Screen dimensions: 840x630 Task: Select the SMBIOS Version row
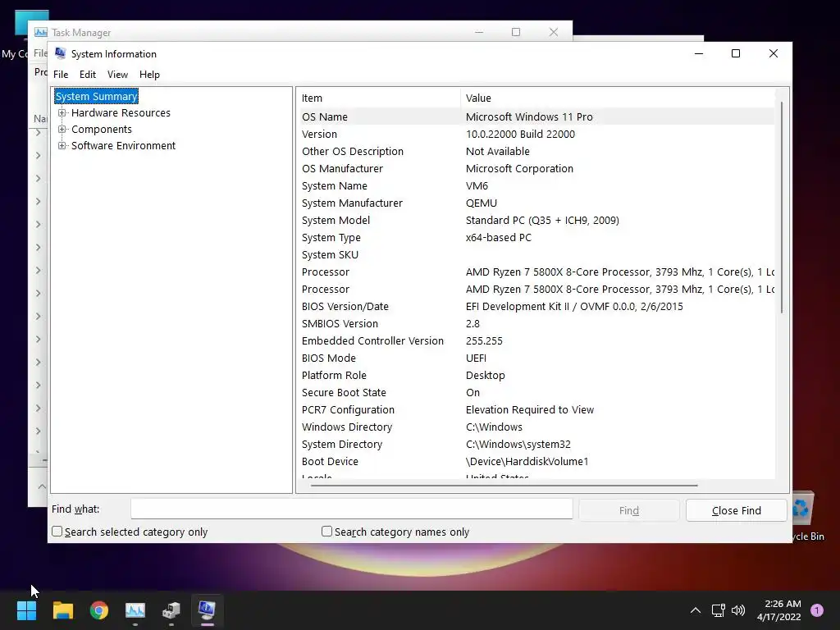[536, 323]
